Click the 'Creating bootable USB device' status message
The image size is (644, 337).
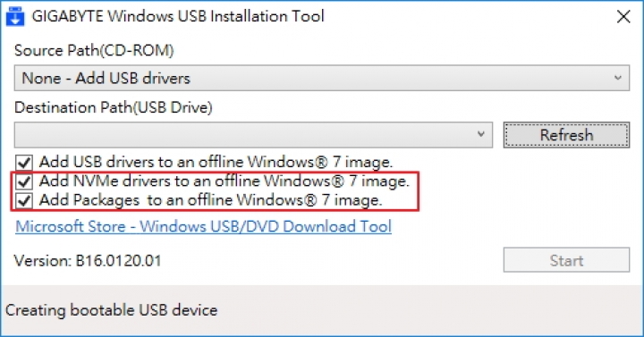coord(111,310)
